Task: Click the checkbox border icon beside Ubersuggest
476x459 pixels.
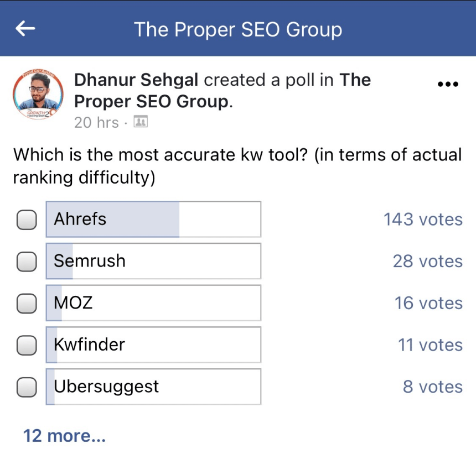Action: (x=26, y=387)
